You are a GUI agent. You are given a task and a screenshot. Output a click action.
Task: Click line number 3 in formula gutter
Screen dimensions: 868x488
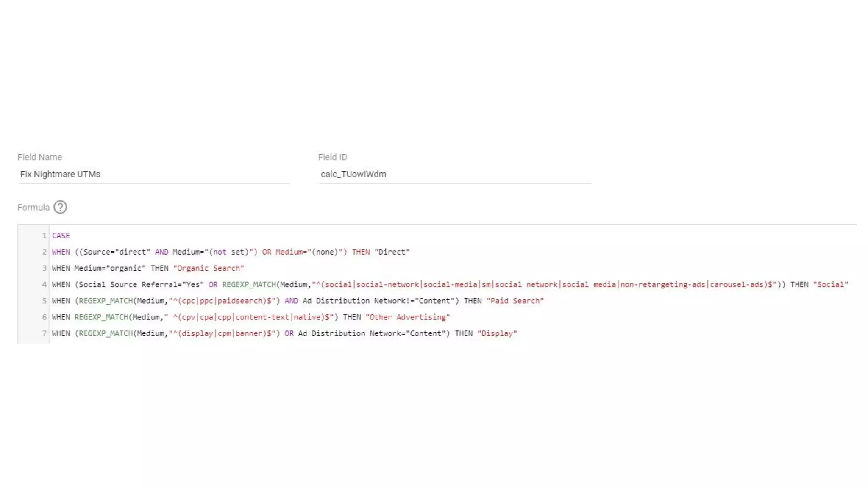(44, 268)
